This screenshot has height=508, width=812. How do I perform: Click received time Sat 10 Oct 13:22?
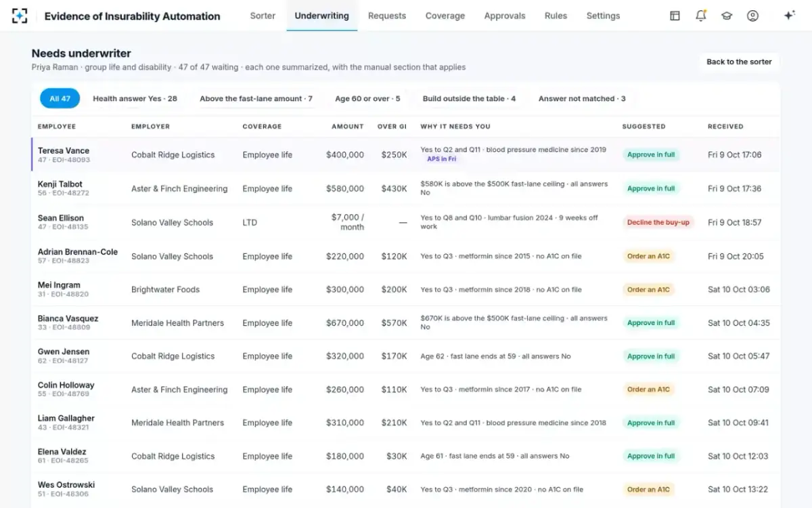[x=738, y=489]
